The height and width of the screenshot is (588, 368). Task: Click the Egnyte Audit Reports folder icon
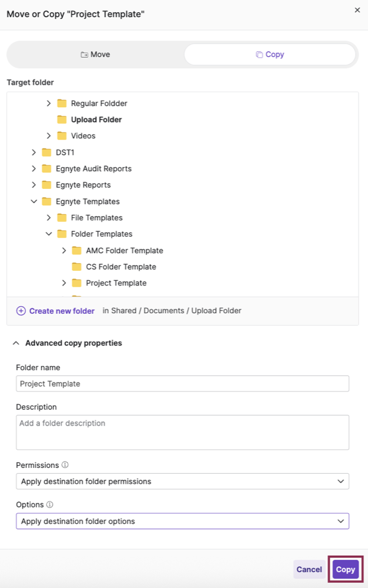point(46,169)
